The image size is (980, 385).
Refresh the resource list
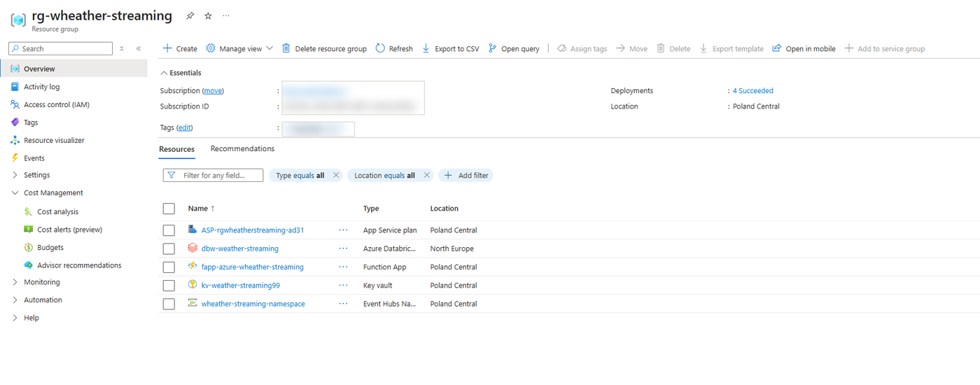pos(394,49)
